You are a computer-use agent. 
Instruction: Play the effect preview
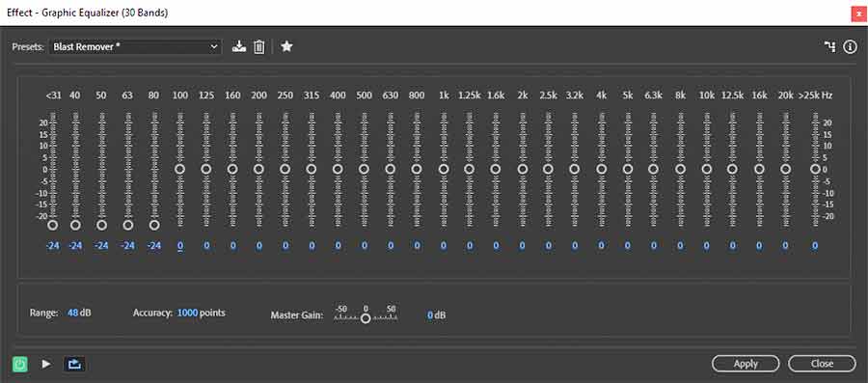coord(46,364)
